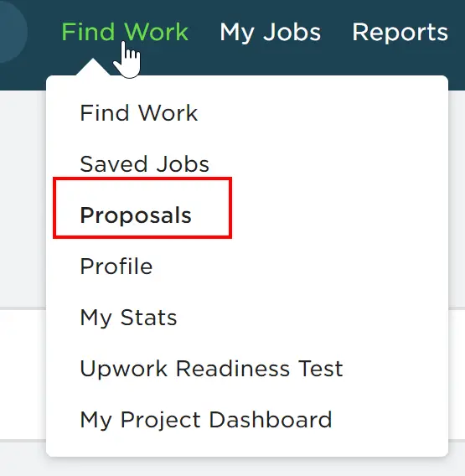Viewport: 465px width, 476px height.
Task: Click the Profile entry above My Stats
Action: click(116, 266)
